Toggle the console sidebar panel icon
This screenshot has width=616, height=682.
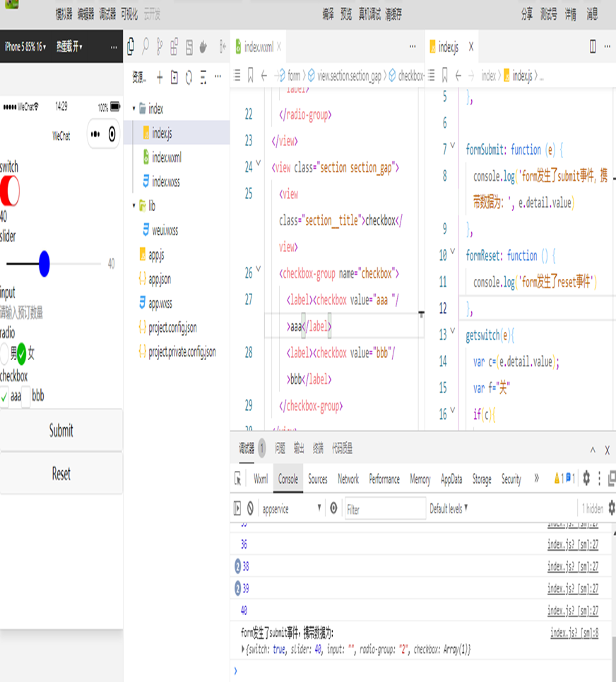237,508
